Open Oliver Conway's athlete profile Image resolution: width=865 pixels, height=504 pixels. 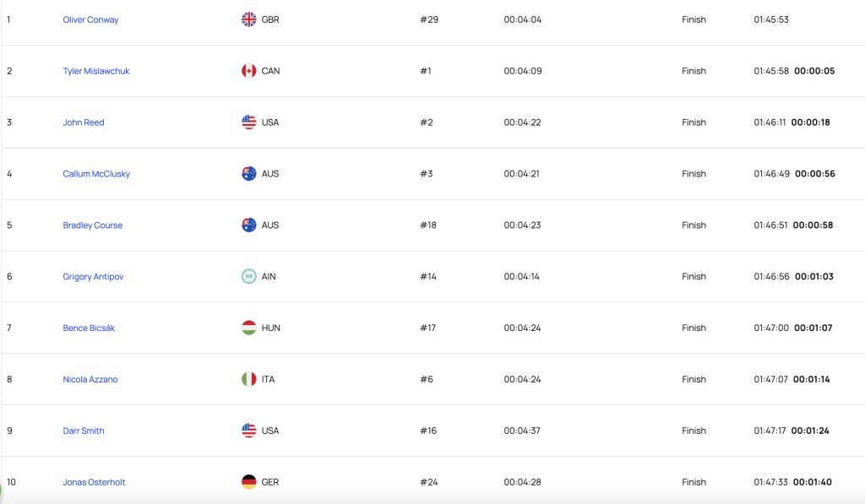(x=90, y=20)
